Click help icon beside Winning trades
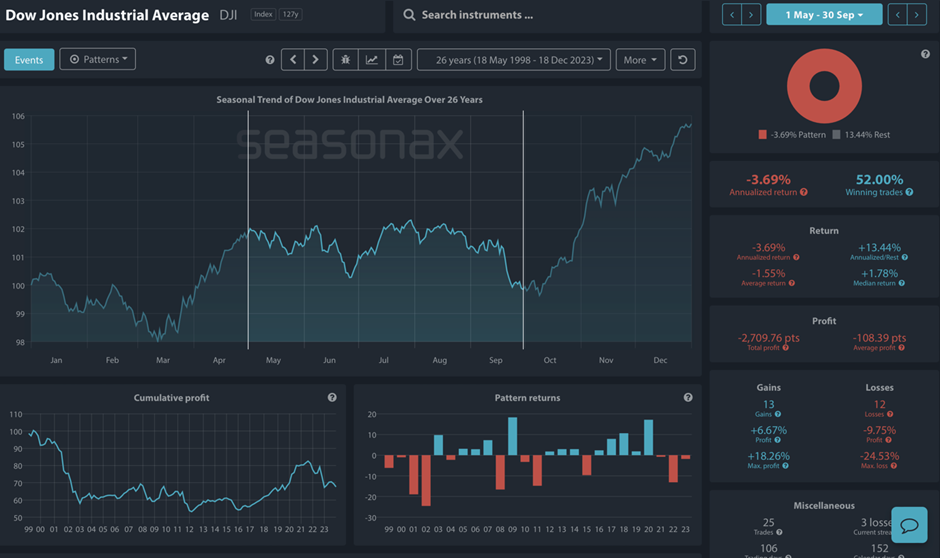 click(x=909, y=192)
